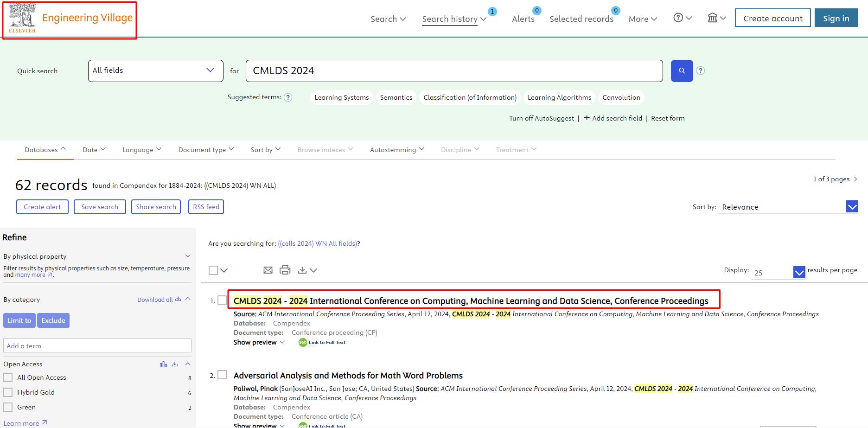Expand download options chevron
This screenshot has height=428, width=868.
tap(313, 270)
